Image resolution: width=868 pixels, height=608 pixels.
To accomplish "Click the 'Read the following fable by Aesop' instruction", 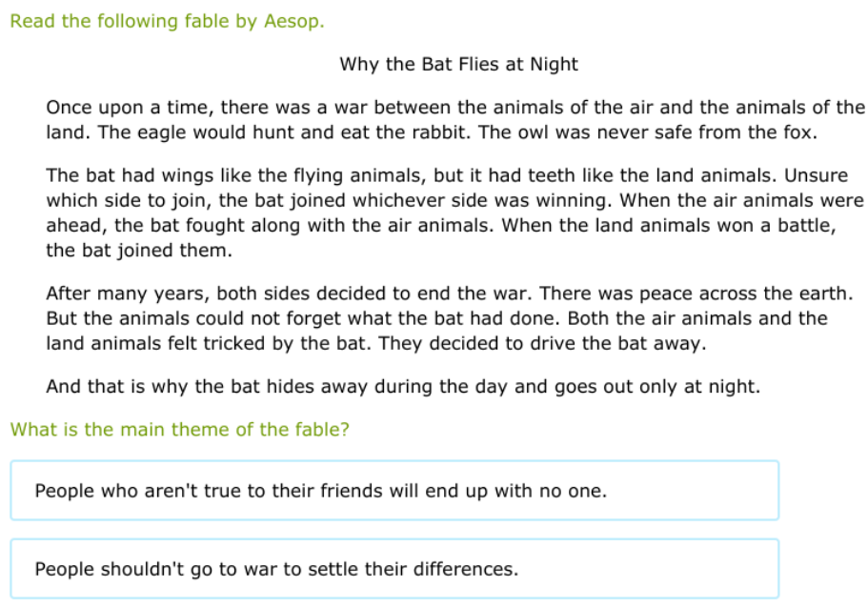I will tap(167, 21).
